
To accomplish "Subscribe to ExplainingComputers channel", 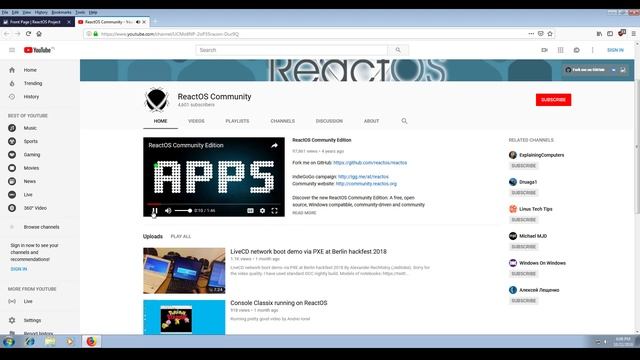I will [x=524, y=166].
